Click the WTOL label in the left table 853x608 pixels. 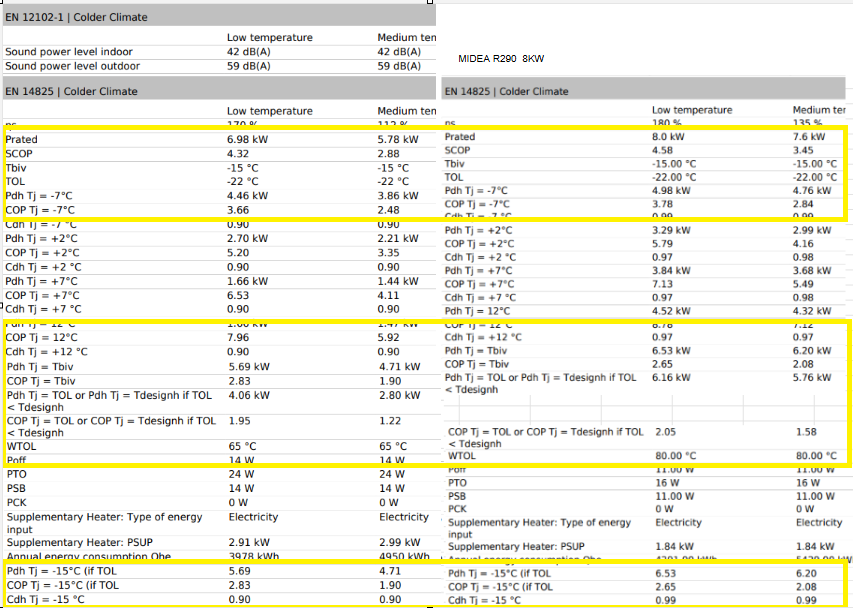pos(22,446)
